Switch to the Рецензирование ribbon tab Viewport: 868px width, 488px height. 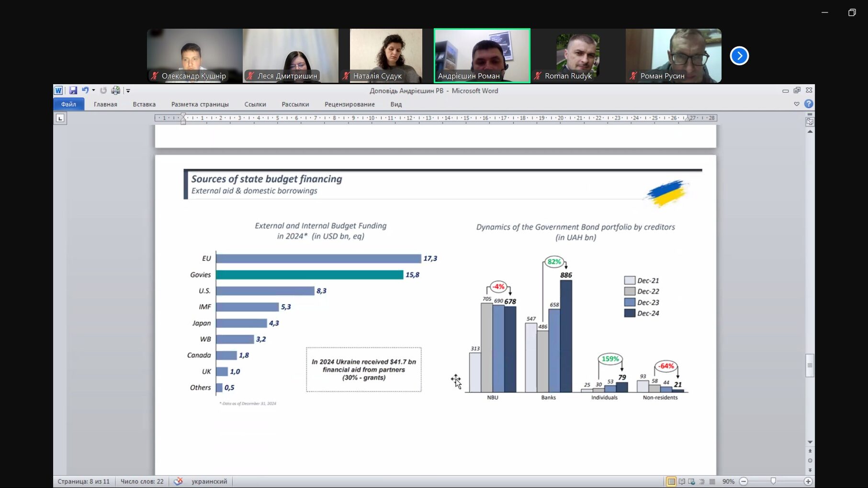coord(349,104)
